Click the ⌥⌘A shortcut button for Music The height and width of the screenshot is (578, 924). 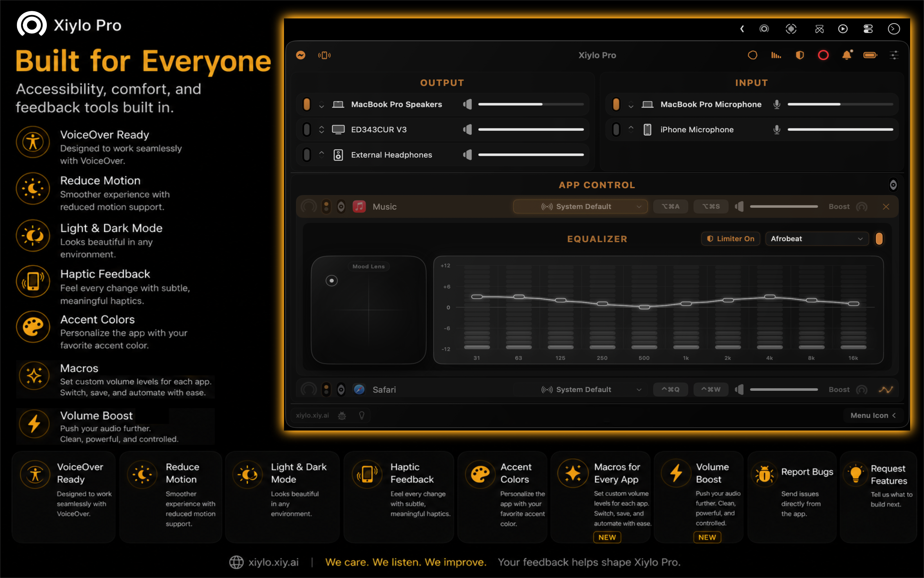671,206
